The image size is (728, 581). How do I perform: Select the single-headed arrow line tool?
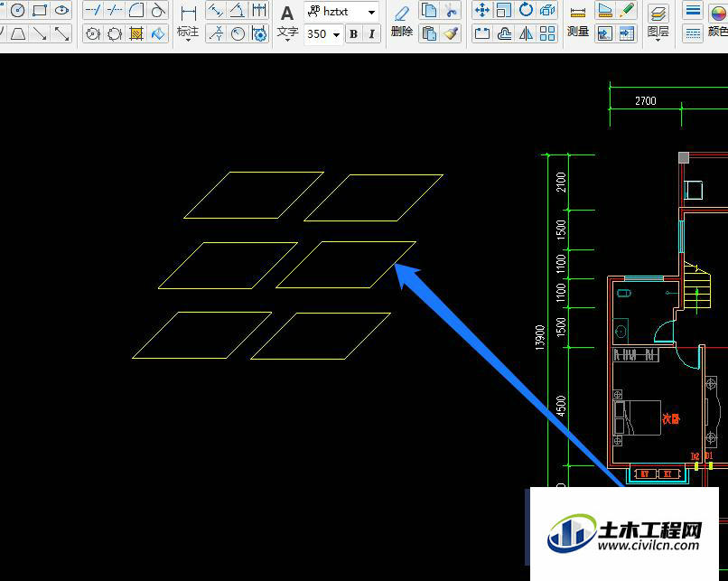(40, 33)
